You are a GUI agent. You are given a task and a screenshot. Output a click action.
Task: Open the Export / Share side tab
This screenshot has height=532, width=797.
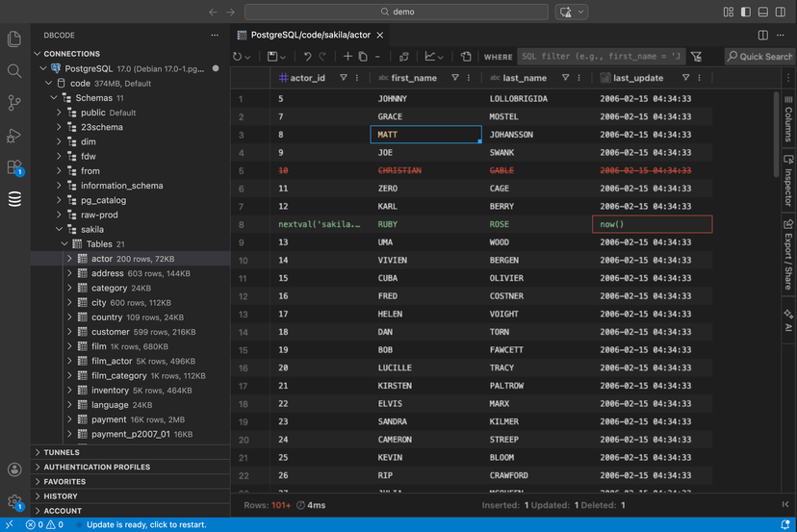pos(788,255)
